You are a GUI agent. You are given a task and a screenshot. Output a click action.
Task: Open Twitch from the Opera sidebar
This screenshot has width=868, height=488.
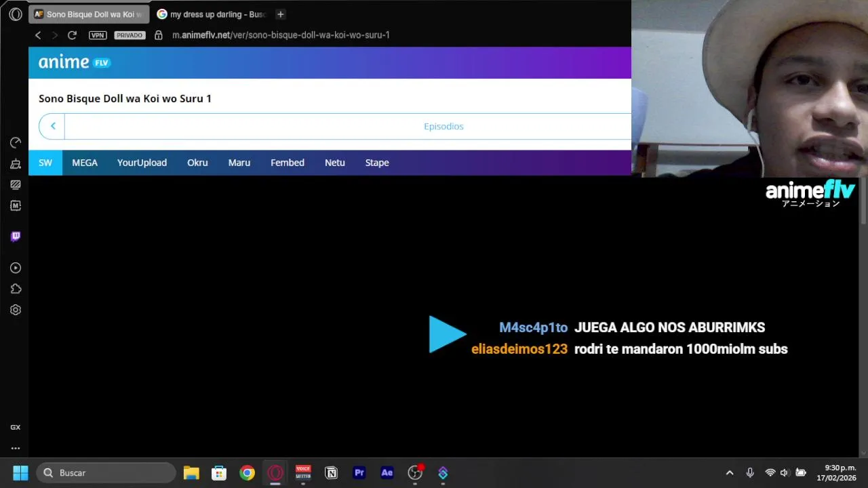(16, 237)
